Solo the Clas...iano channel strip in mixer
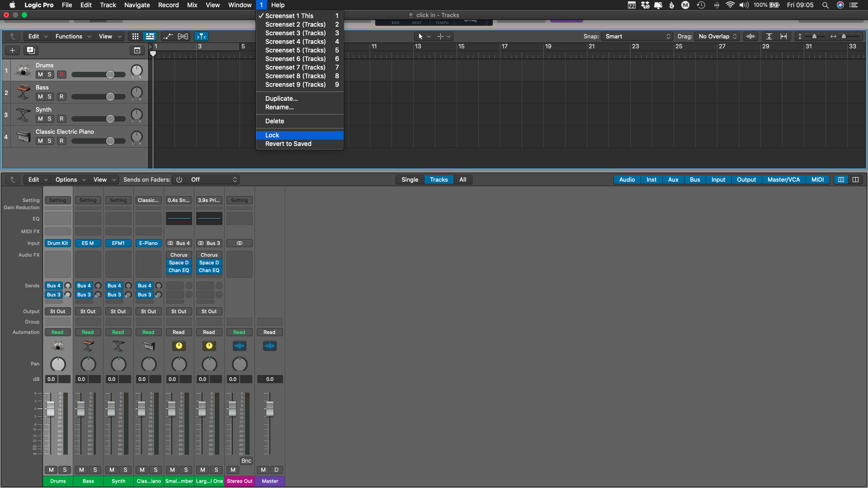868x488 pixels. [x=156, y=470]
